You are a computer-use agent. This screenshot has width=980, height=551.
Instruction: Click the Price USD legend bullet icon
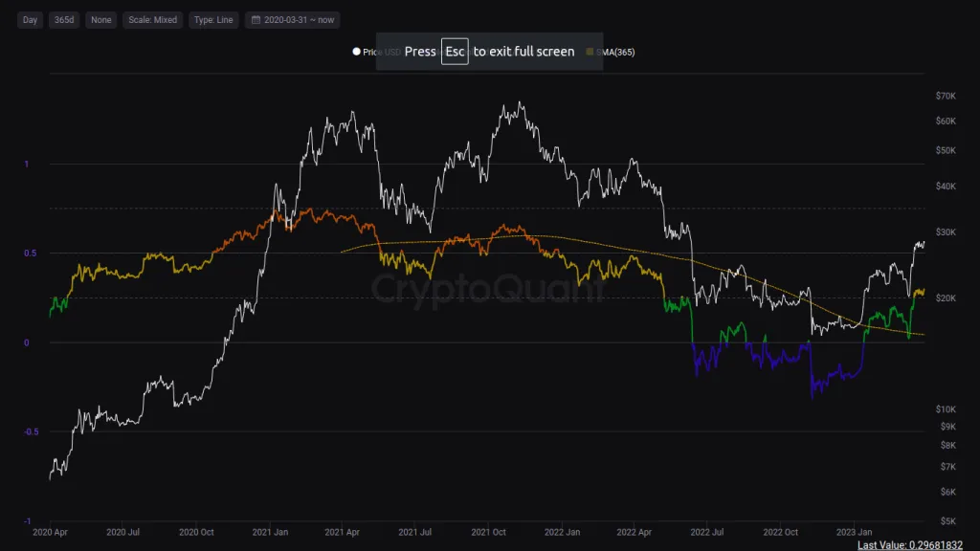[356, 51]
